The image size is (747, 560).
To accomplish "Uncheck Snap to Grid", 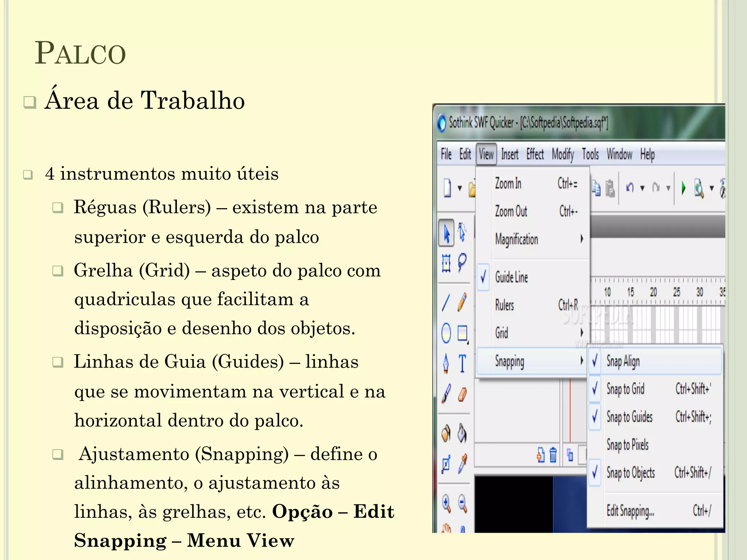I will [x=655, y=389].
